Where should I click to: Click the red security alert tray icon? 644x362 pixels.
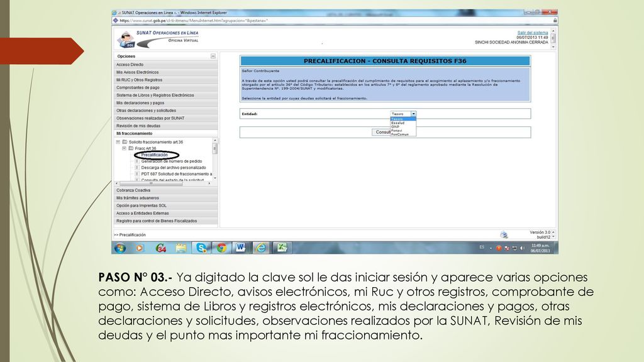tap(499, 248)
